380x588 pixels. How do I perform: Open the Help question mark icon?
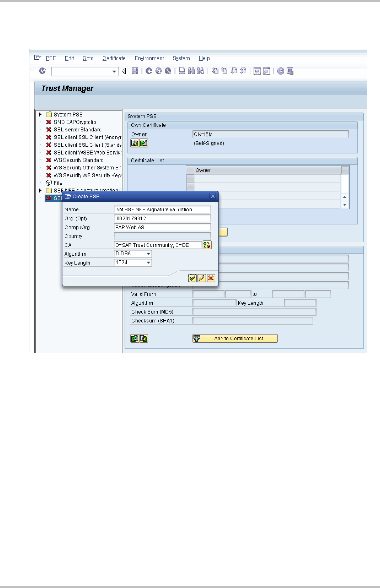pyautogui.click(x=281, y=71)
